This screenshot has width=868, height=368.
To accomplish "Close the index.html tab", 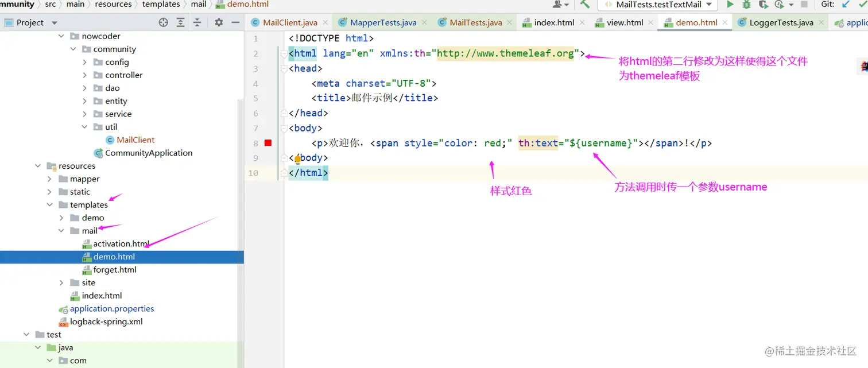I will point(582,22).
